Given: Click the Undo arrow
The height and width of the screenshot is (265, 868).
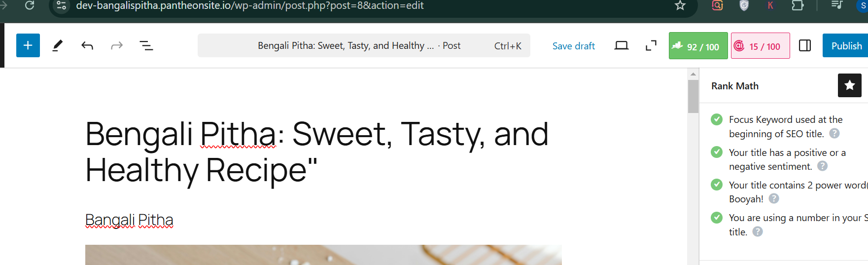Looking at the screenshot, I should pyautogui.click(x=87, y=46).
